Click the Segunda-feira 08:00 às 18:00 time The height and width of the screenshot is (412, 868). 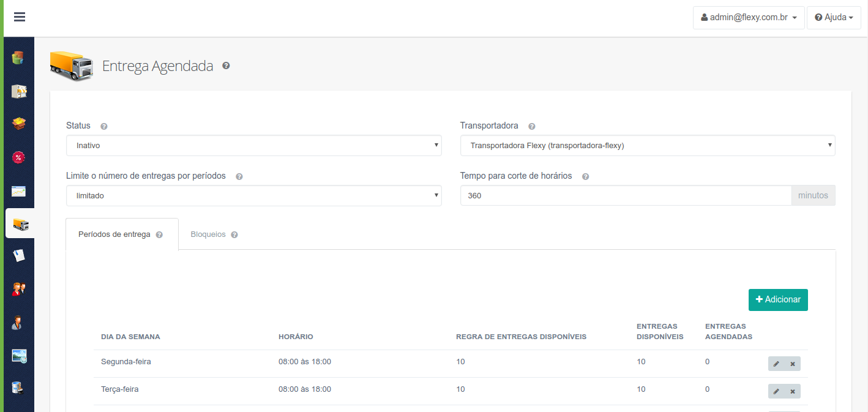click(305, 362)
